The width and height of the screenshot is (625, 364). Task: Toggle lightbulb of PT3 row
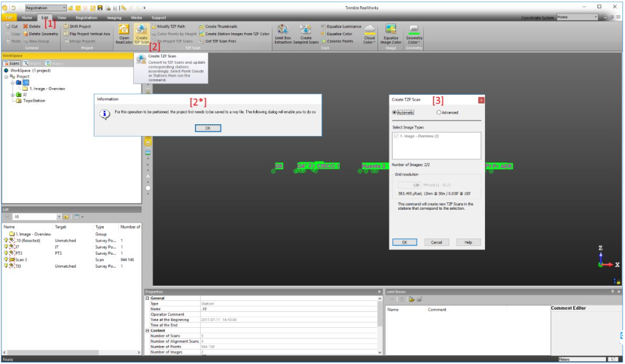click(6, 253)
